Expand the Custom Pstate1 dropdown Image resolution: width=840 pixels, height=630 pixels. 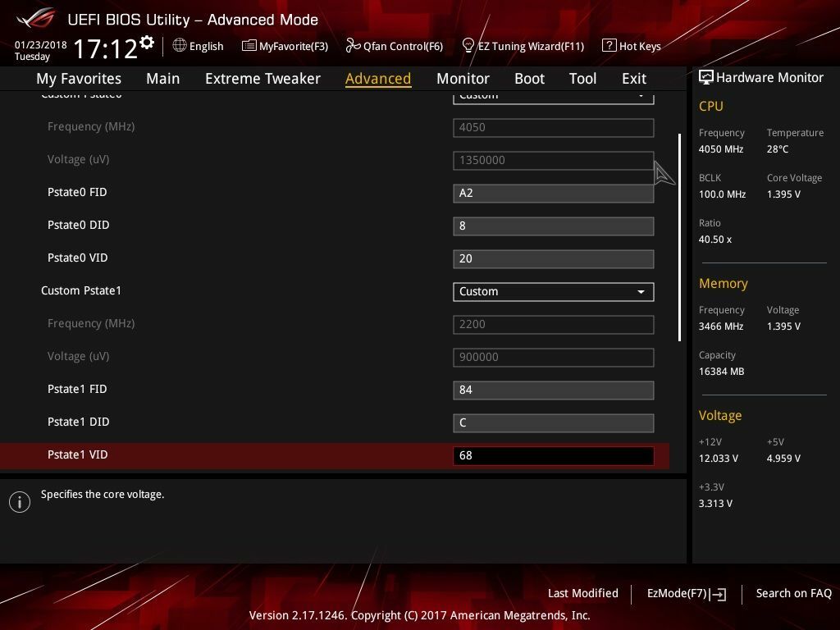coord(554,292)
